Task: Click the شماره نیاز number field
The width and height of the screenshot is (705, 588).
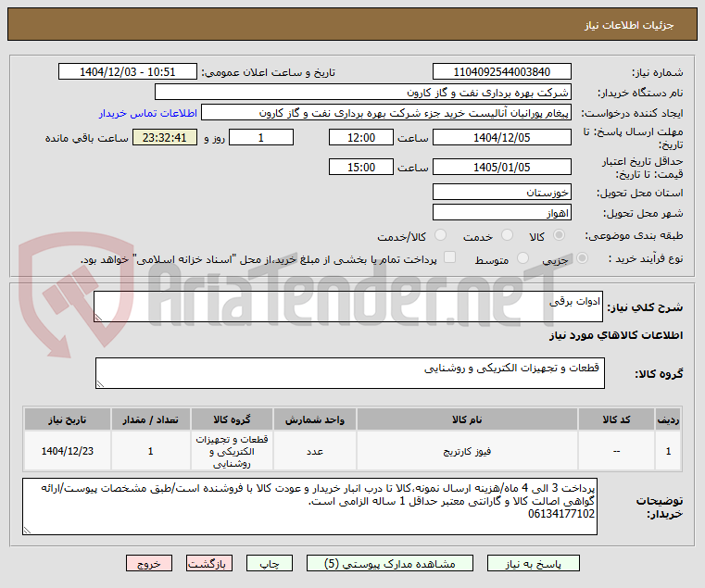Action: (x=502, y=72)
